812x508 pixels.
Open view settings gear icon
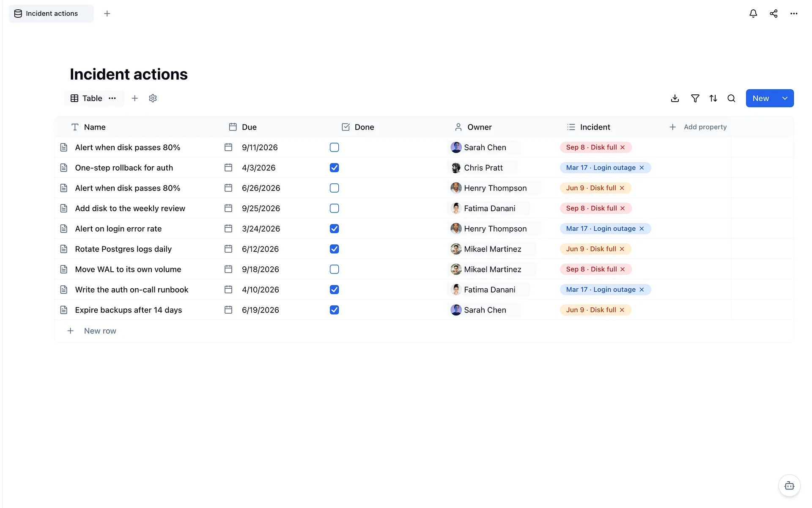coord(153,98)
